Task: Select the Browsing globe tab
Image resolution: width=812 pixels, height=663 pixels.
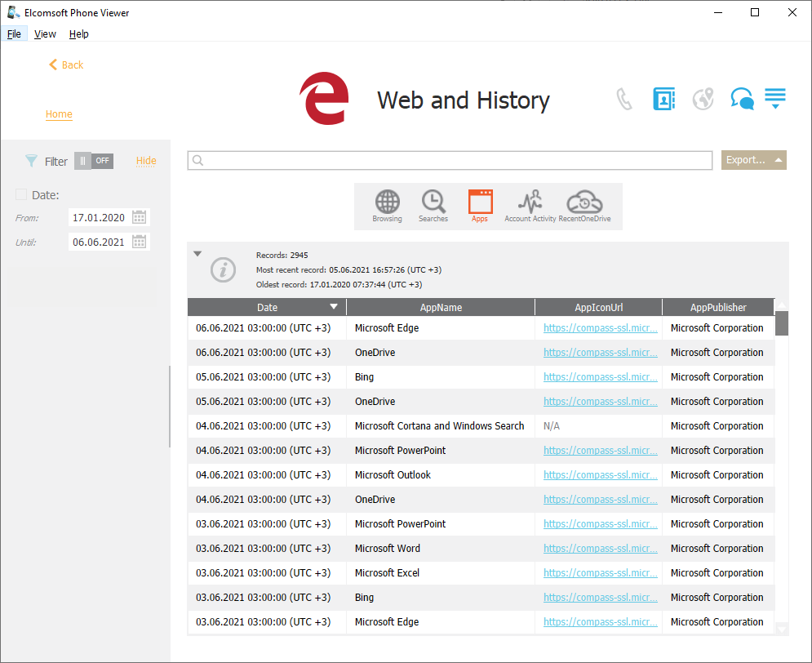Action: point(388,206)
